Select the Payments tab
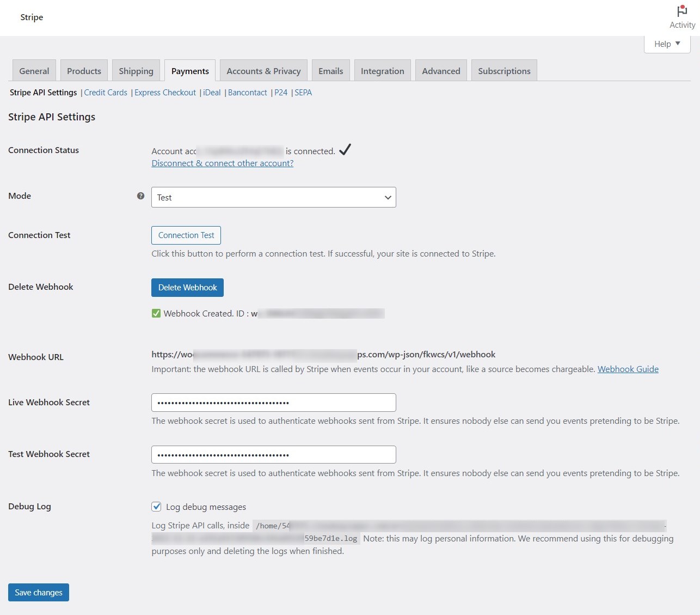 point(190,71)
